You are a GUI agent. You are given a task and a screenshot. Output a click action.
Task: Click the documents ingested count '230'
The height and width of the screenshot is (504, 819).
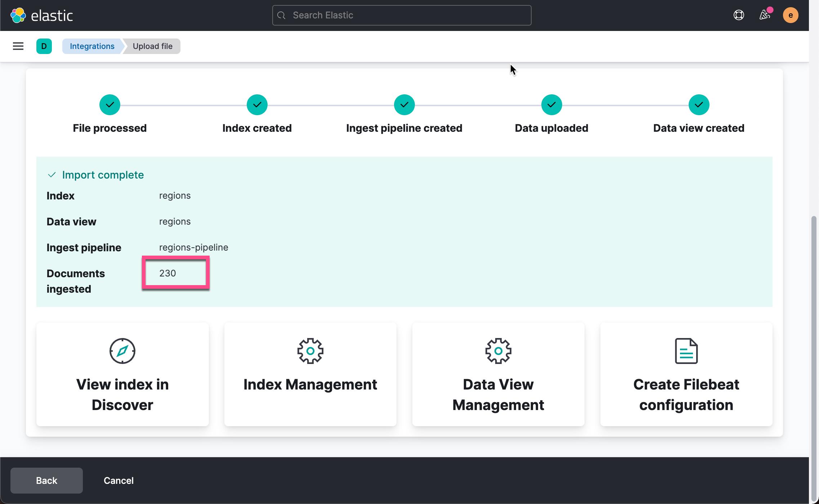tap(167, 273)
